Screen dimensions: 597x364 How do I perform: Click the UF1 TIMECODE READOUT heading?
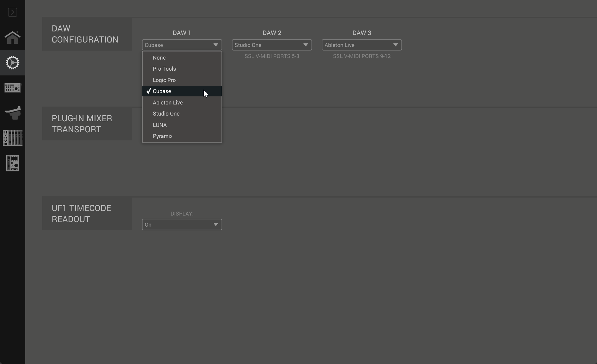(x=81, y=213)
